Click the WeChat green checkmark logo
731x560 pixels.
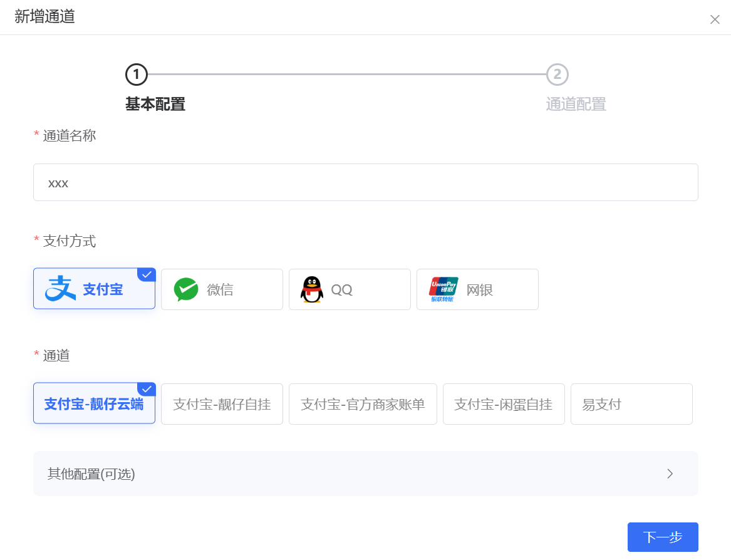(186, 289)
